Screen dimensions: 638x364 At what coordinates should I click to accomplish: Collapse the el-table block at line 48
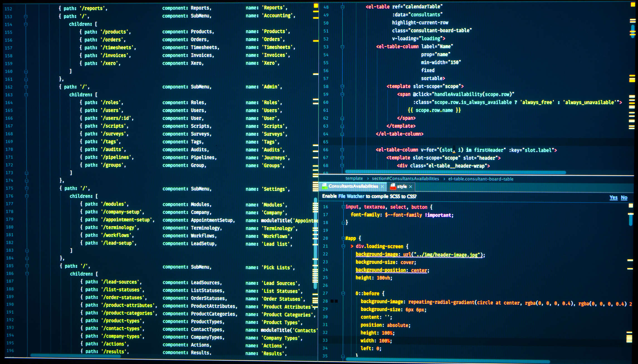click(343, 7)
